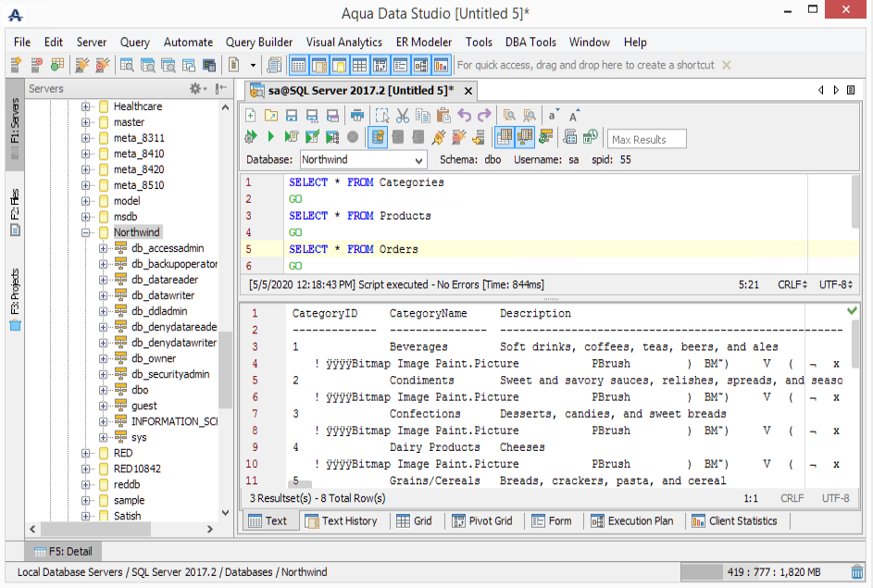The width and height of the screenshot is (873, 588).
Task: Click the Undo arrow icon
Action: pyautogui.click(x=464, y=116)
